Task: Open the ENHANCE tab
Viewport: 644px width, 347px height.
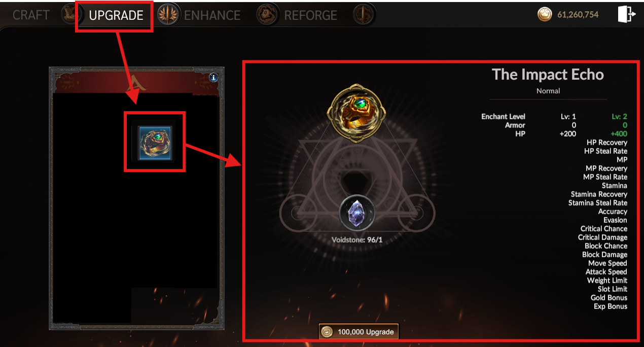Action: (x=212, y=15)
